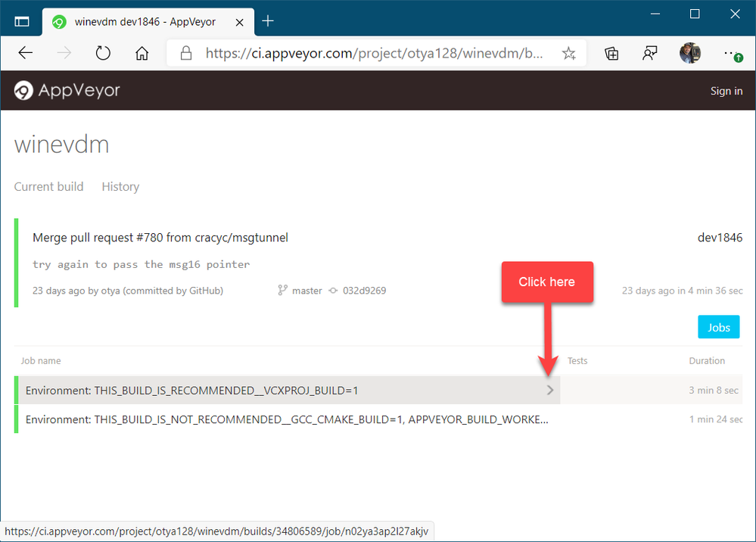Click the dev1846 build version
This screenshot has width=756, height=542.
[720, 238]
